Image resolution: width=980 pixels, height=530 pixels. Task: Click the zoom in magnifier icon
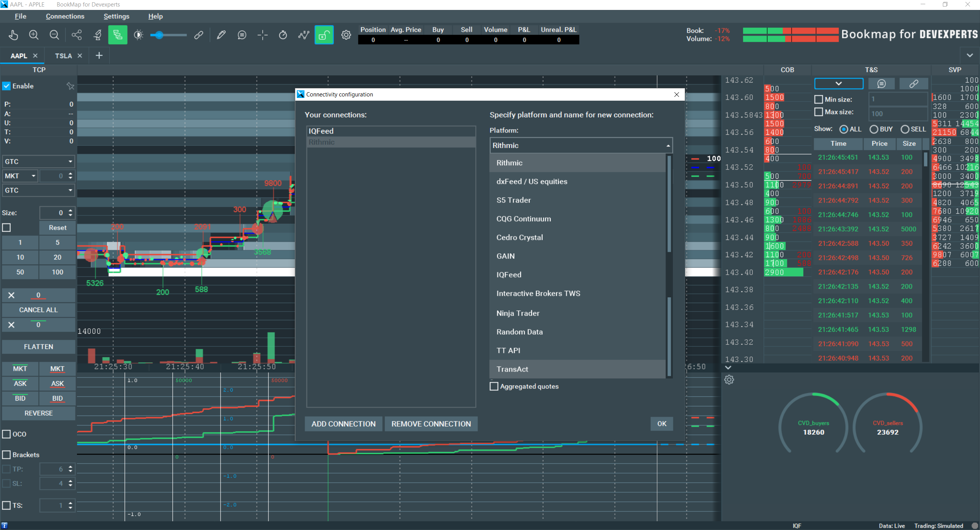[34, 35]
